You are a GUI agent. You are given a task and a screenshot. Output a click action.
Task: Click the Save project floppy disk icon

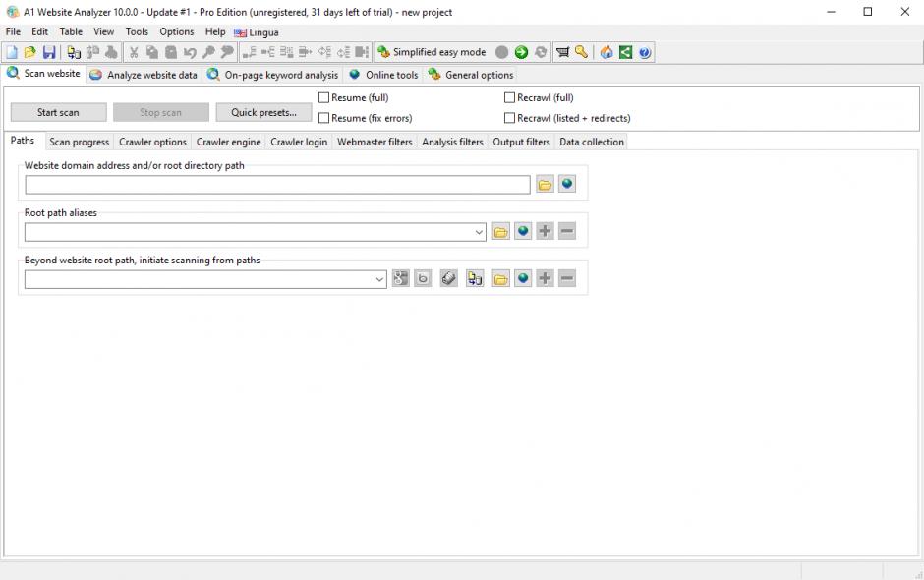coord(49,52)
